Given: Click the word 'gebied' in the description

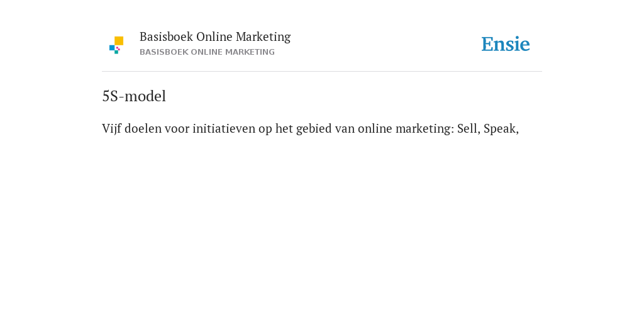Looking at the screenshot, I should coord(314,129).
